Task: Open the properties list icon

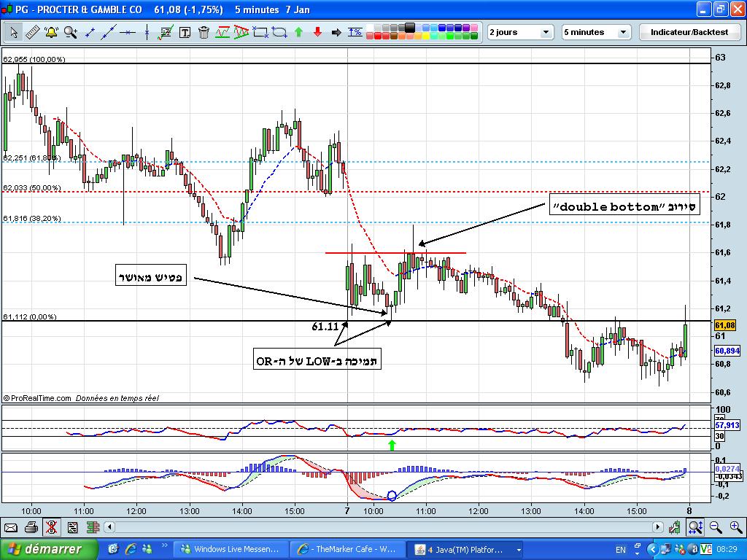Action: point(73,528)
